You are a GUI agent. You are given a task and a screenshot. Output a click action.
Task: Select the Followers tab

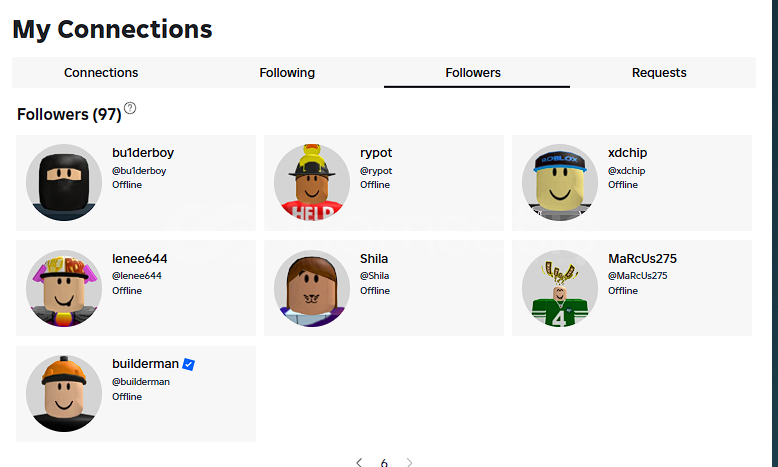473,72
